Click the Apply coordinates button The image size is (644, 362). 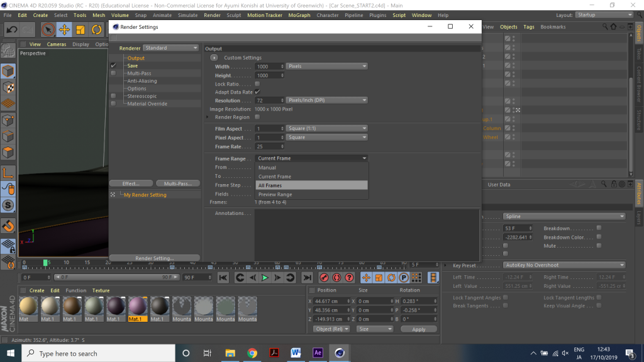point(418,329)
